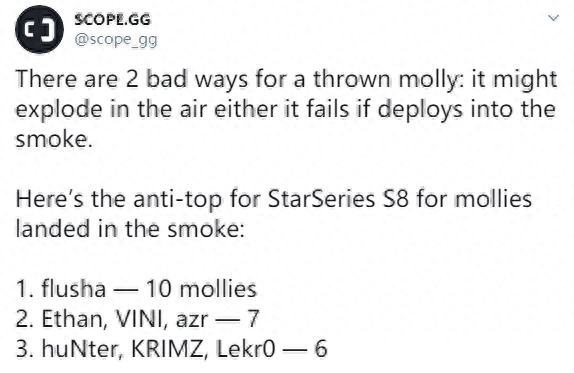Click the number 7 in second rank
The height and width of the screenshot is (373, 574).
253,319
